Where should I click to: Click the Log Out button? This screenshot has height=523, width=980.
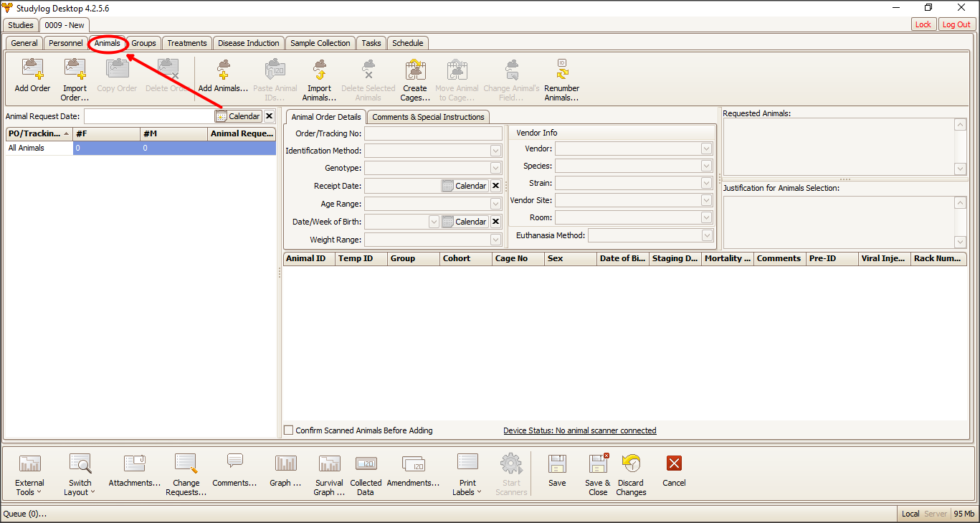tap(956, 24)
